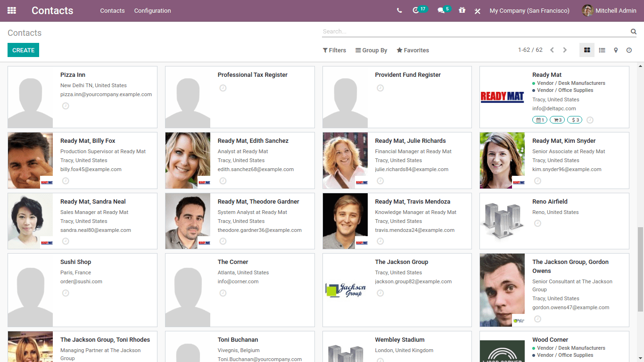The image size is (644, 362).
Task: Expand the Group By dropdown
Action: tap(372, 50)
